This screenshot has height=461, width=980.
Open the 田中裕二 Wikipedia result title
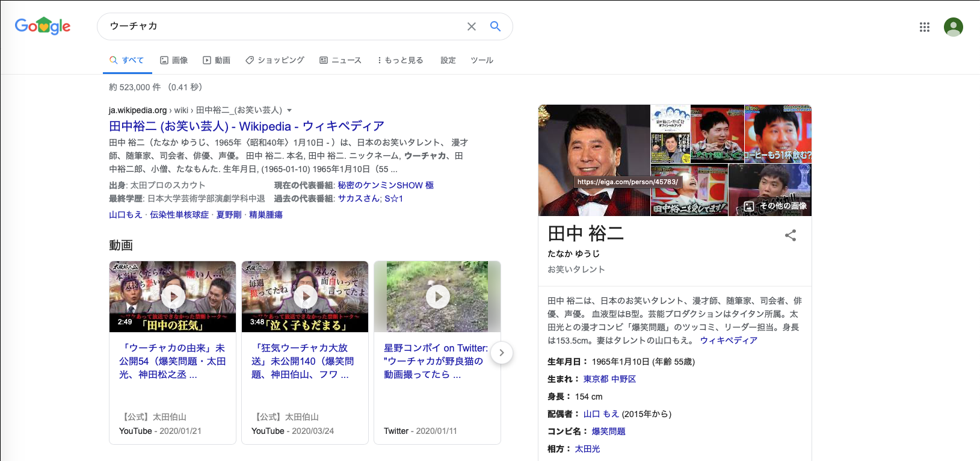[247, 126]
